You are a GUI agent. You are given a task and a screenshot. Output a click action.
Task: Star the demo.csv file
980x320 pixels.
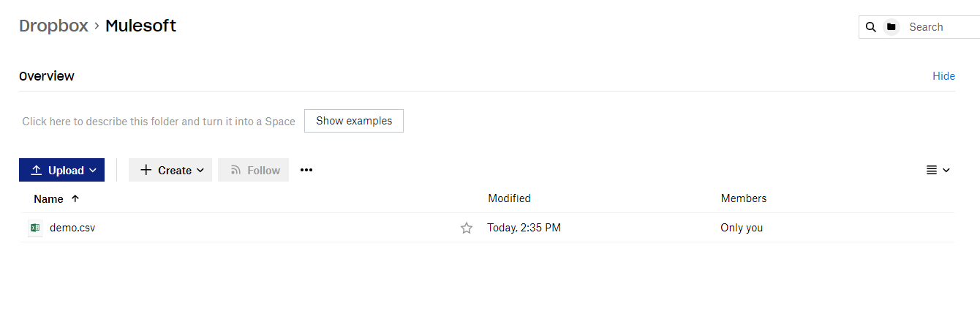467,228
